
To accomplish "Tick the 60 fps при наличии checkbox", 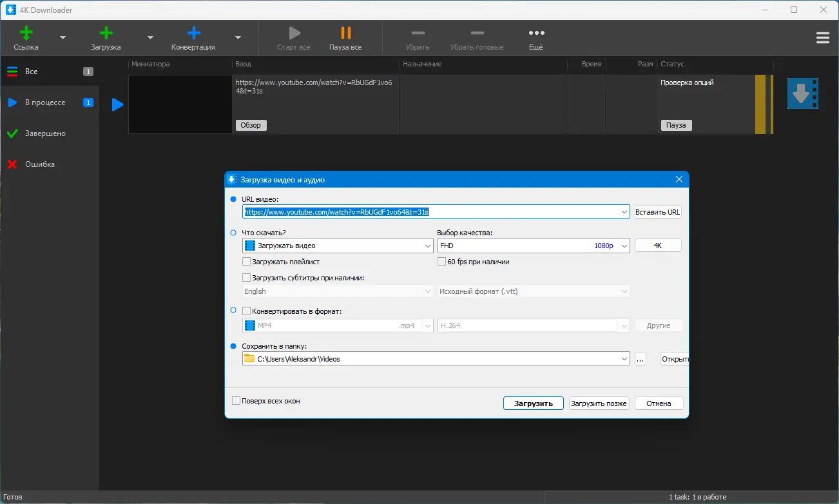I will click(442, 262).
